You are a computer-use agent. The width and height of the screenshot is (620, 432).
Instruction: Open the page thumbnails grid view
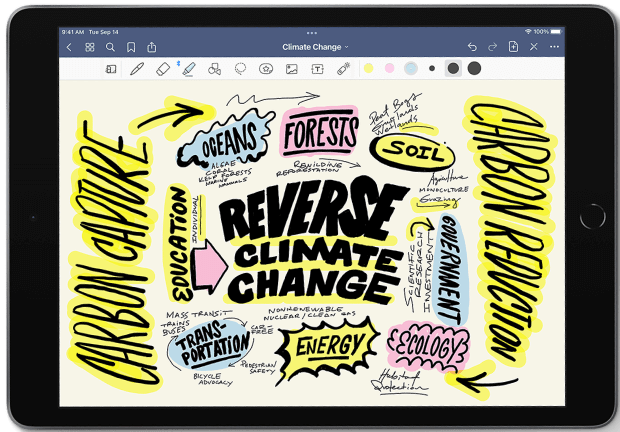(90, 47)
